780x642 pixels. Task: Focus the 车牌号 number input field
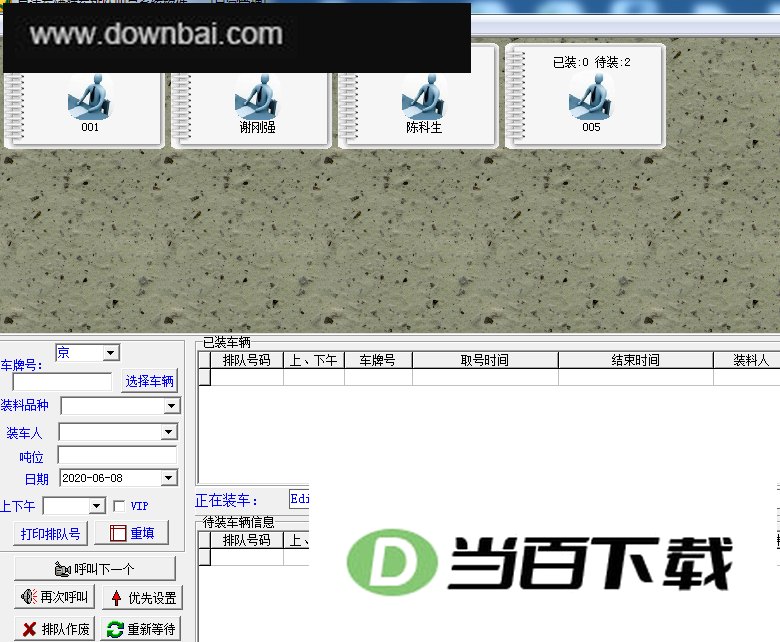click(62, 381)
